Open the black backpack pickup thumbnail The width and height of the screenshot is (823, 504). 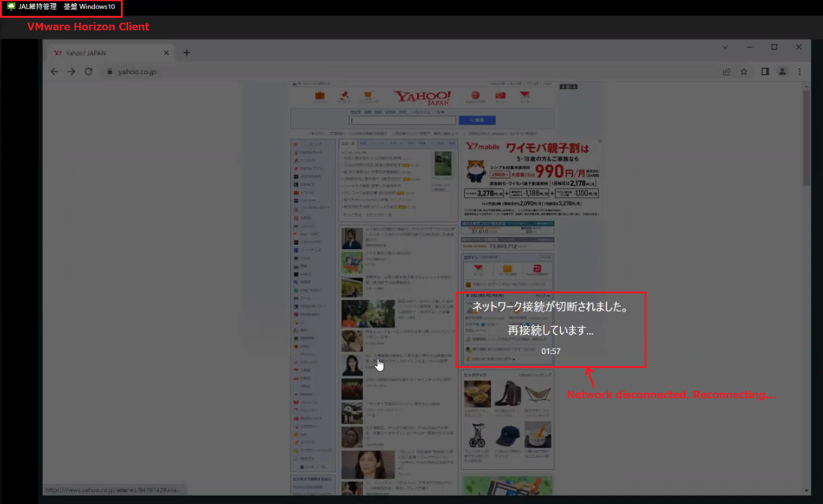click(508, 394)
